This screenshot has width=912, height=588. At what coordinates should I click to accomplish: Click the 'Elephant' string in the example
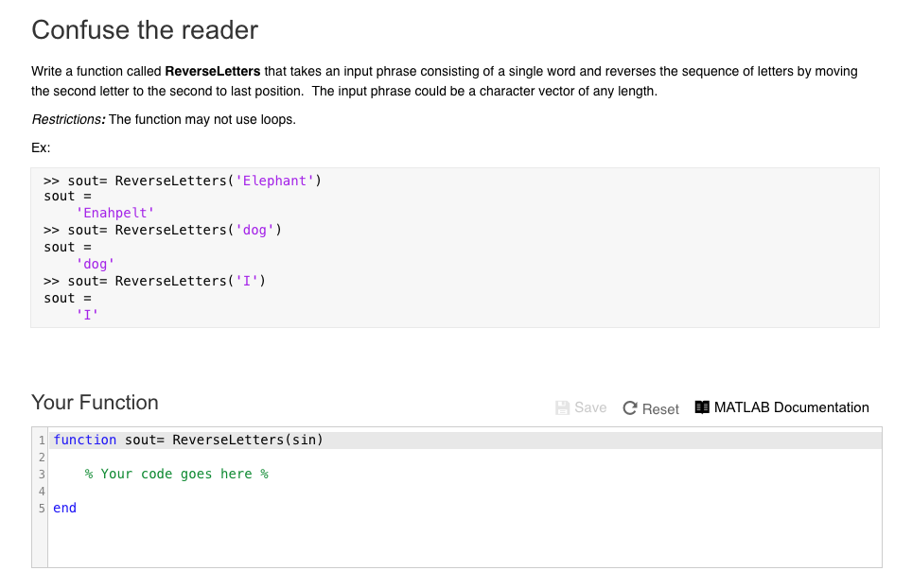pyautogui.click(x=274, y=181)
